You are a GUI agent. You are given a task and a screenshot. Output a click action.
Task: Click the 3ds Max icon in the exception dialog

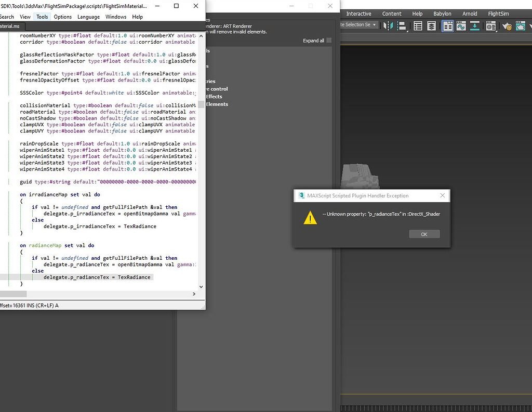pyautogui.click(x=301, y=195)
